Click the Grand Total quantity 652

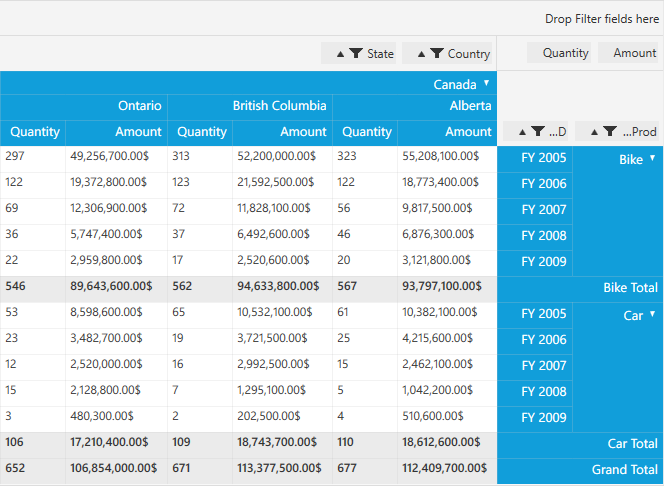tap(33, 469)
